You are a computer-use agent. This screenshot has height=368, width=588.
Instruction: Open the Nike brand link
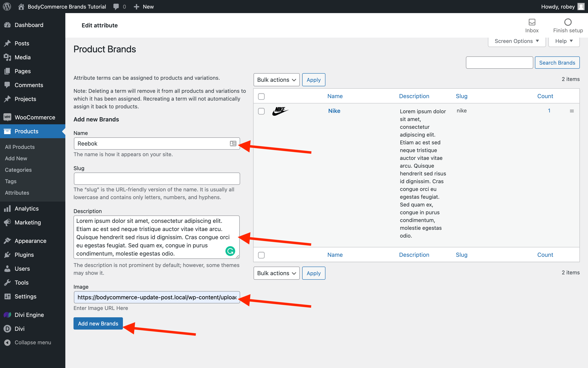tap(334, 111)
